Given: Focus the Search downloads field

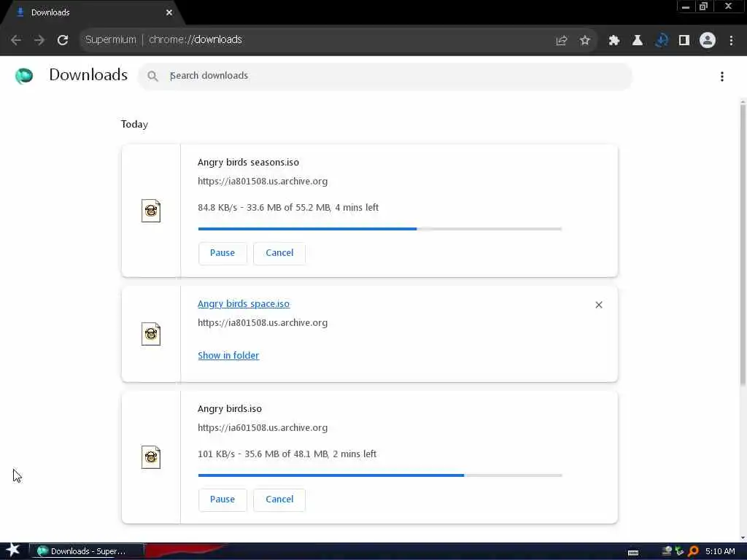Looking at the screenshot, I should tap(385, 76).
